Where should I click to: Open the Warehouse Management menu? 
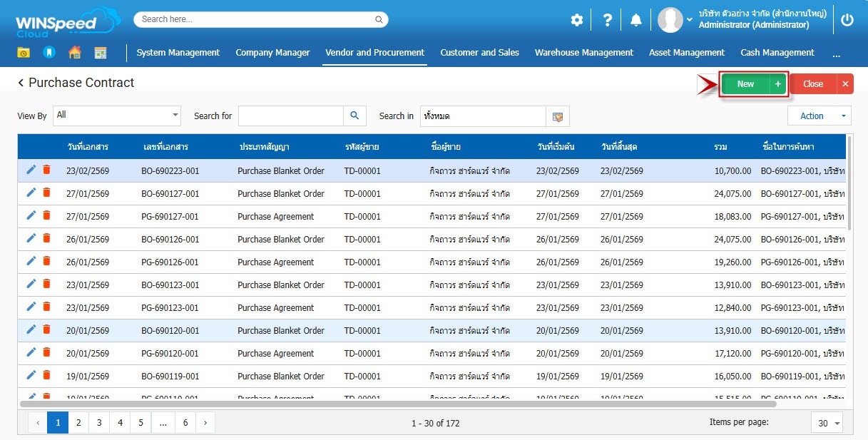click(583, 53)
